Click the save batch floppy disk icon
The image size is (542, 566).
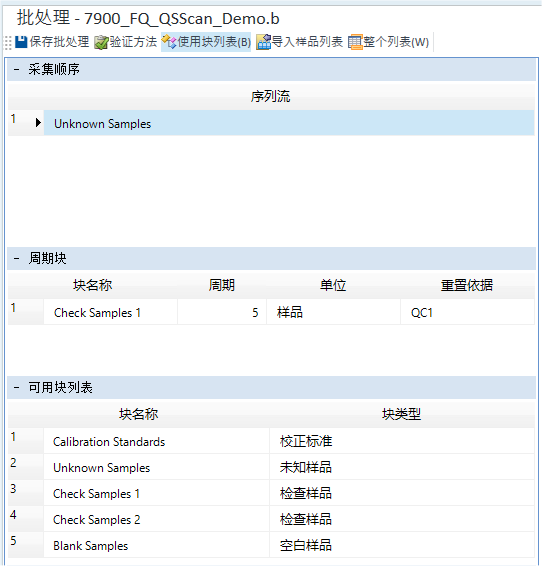pos(21,42)
